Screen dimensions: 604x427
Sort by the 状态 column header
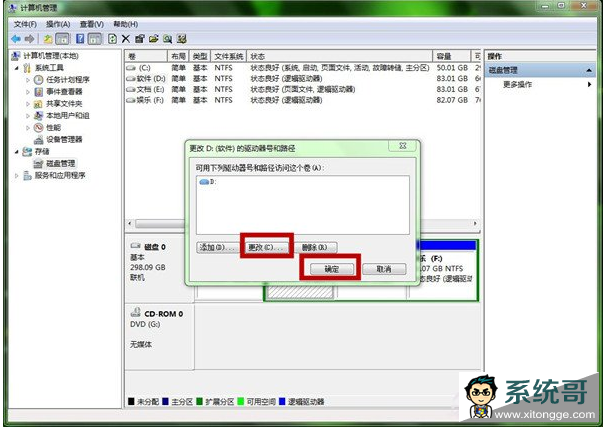[339, 56]
